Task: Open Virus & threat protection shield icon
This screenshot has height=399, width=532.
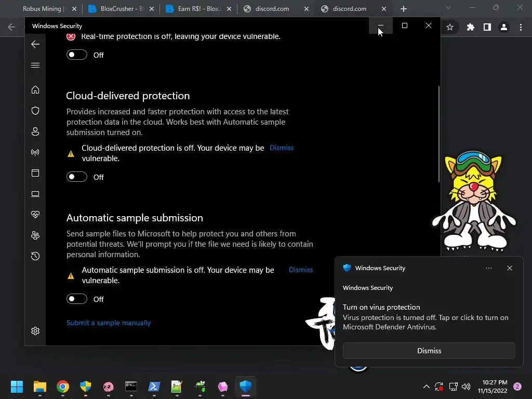Action: click(x=35, y=111)
